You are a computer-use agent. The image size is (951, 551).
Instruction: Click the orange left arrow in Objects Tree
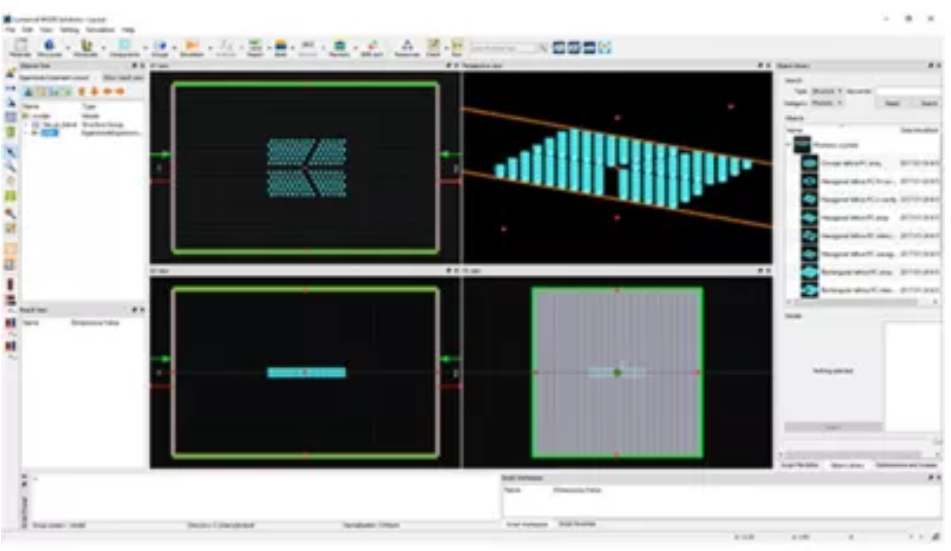click(x=108, y=92)
